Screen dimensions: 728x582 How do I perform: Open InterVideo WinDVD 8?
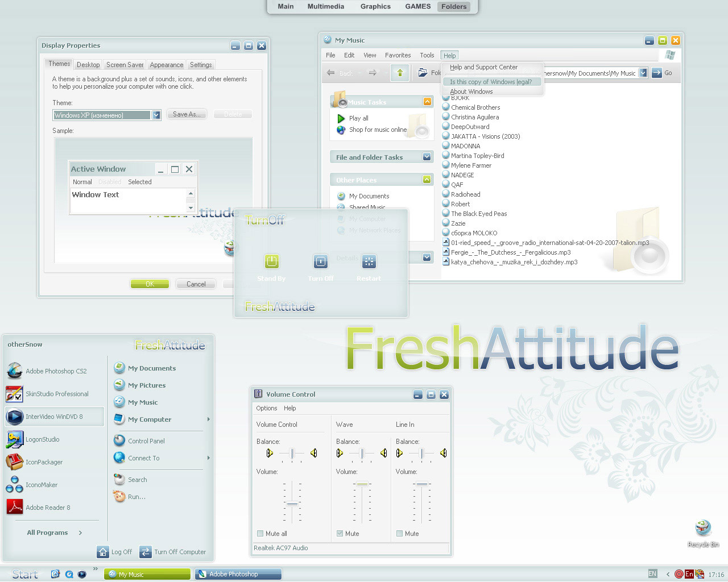point(54,417)
